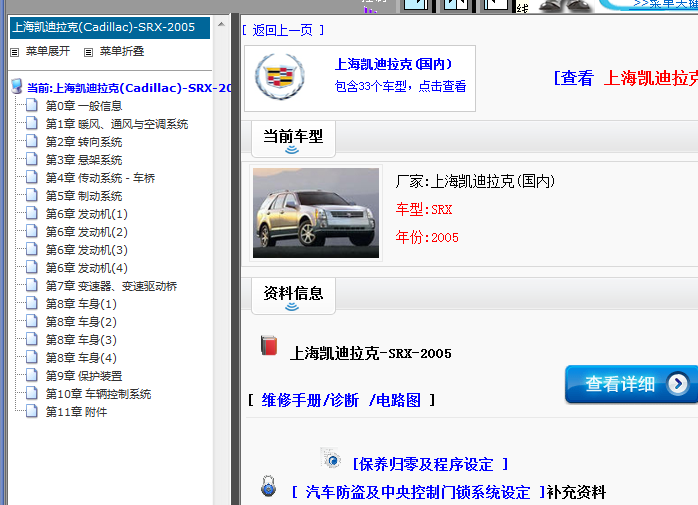
Task: Click the 上海凯迪拉克-SRX-2005 document title
Action: click(x=370, y=353)
